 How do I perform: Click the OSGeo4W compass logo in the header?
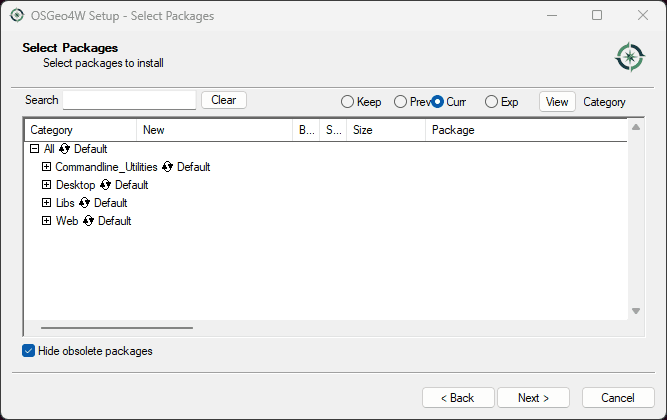pyautogui.click(x=630, y=57)
